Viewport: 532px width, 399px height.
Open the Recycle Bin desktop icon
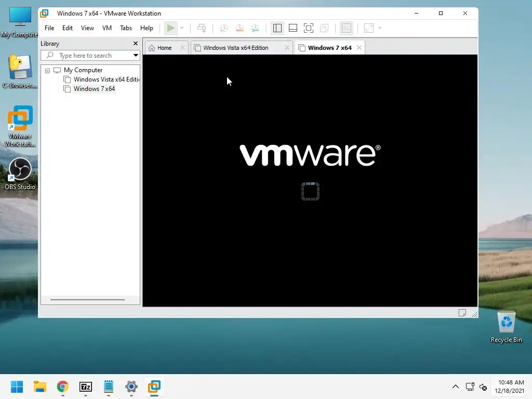pyautogui.click(x=506, y=327)
